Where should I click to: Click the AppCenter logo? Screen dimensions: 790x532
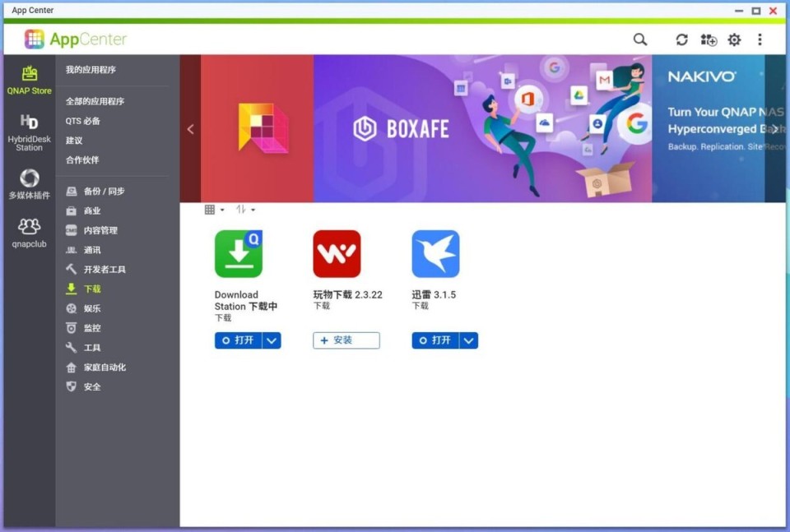pyautogui.click(x=76, y=39)
